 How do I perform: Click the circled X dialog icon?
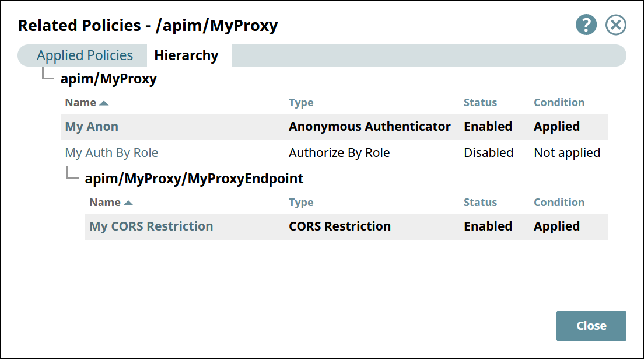point(616,25)
